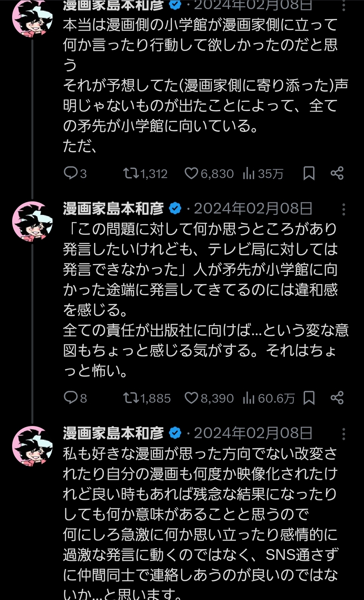Image resolution: width=364 pixels, height=600 pixels.
Task: Share the tweet with 8,390 likes
Action: click(x=337, y=398)
